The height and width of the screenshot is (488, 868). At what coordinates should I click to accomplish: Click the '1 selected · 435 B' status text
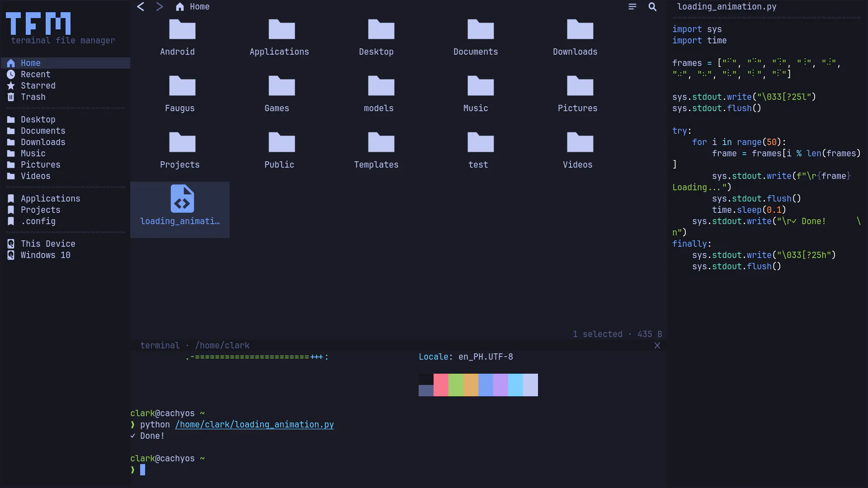(617, 334)
